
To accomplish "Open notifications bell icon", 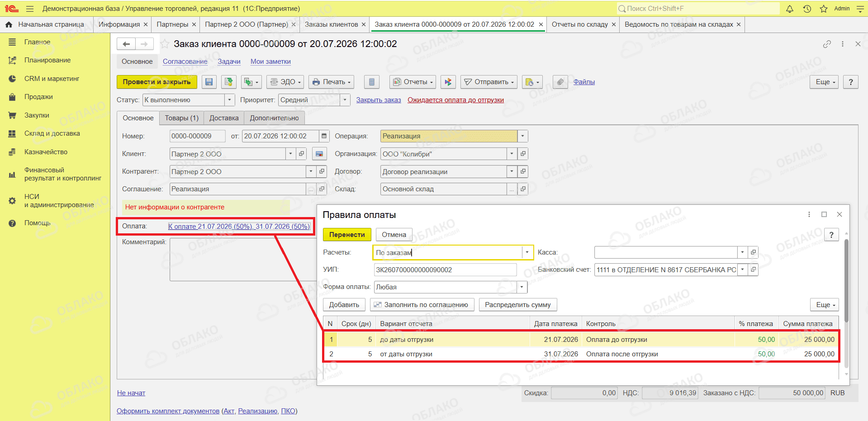I will pos(790,9).
